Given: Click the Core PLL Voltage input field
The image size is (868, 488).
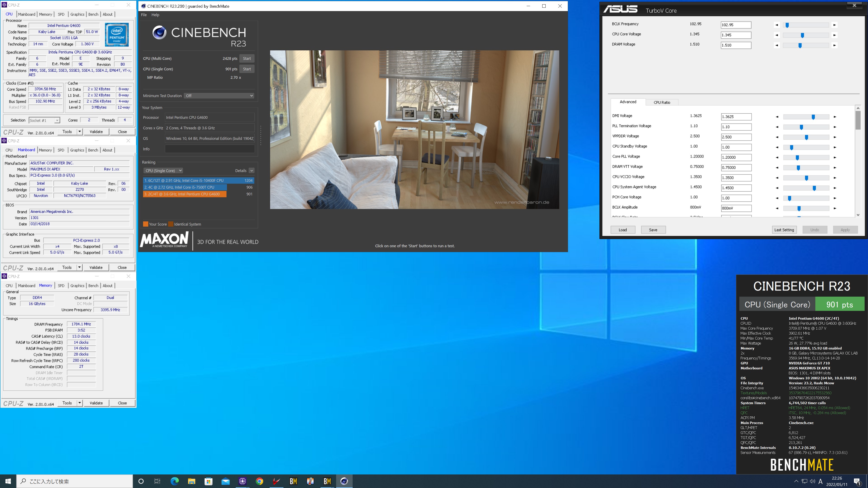Looking at the screenshot, I should (x=736, y=158).
